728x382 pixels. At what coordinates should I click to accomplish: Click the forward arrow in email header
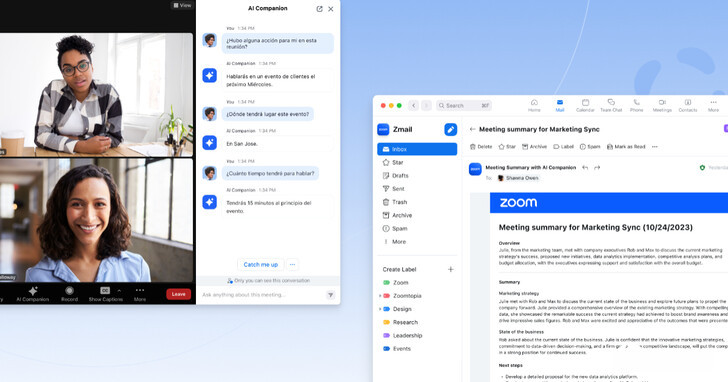pyautogui.click(x=597, y=168)
